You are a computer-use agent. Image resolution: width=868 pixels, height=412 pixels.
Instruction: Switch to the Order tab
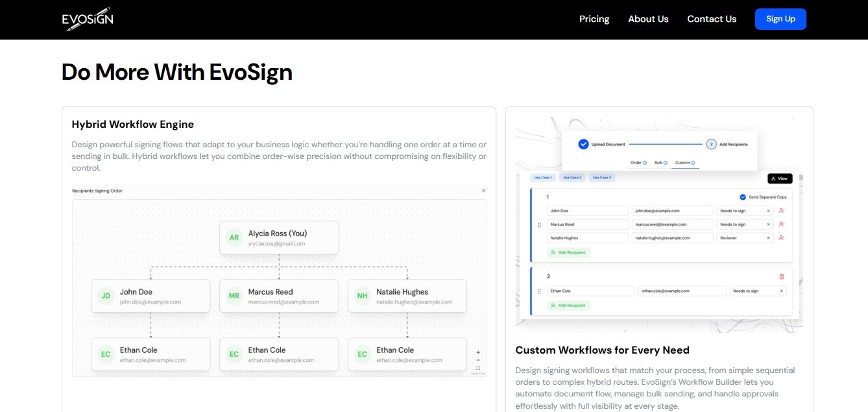point(639,163)
